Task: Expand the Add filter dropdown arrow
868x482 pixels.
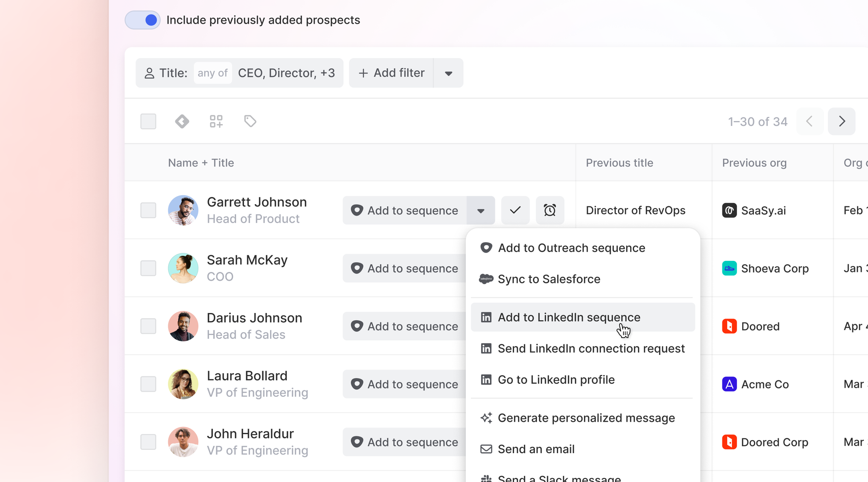Action: click(x=448, y=73)
